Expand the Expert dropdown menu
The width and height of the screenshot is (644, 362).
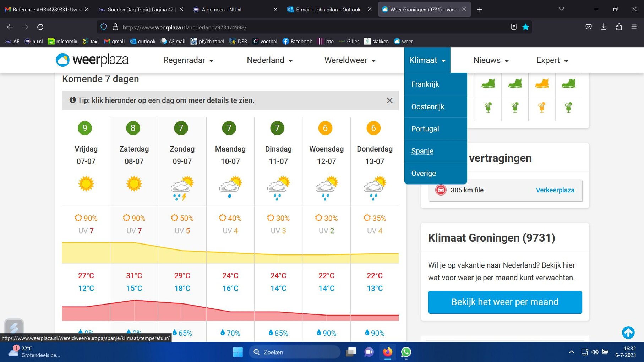click(x=552, y=60)
